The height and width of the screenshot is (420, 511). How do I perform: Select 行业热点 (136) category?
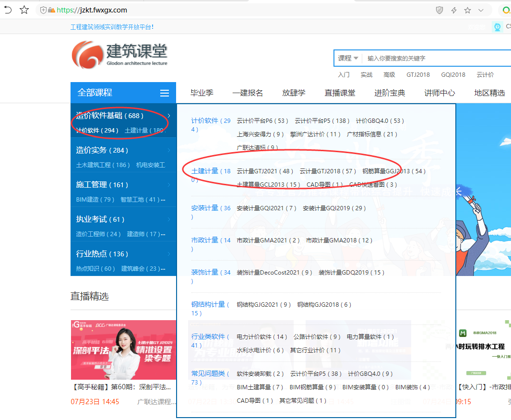coord(102,254)
